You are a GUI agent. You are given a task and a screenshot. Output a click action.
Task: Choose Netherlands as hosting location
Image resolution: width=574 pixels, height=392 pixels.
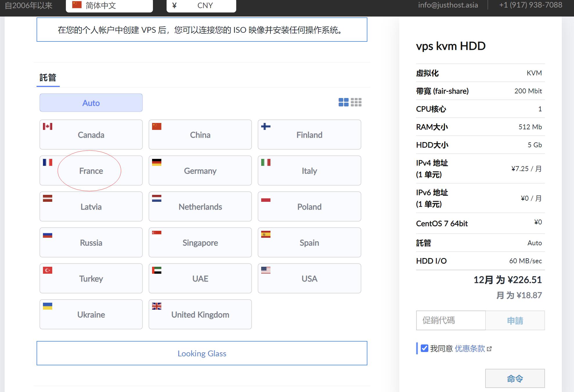pyautogui.click(x=200, y=206)
